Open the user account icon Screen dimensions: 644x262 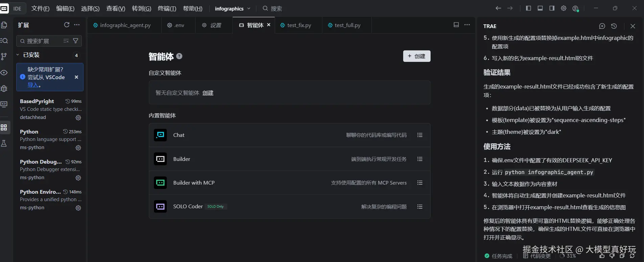click(x=575, y=8)
